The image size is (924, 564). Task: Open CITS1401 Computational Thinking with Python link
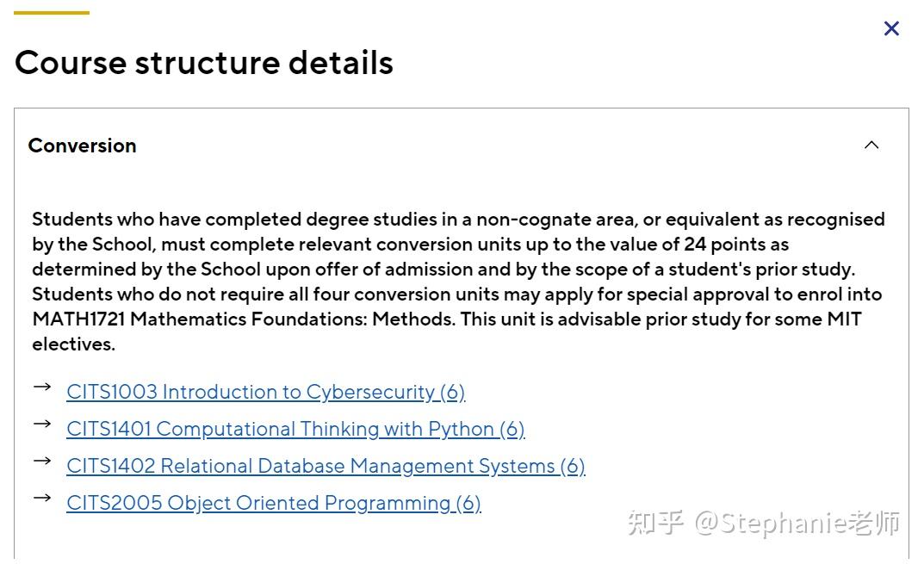coord(295,429)
